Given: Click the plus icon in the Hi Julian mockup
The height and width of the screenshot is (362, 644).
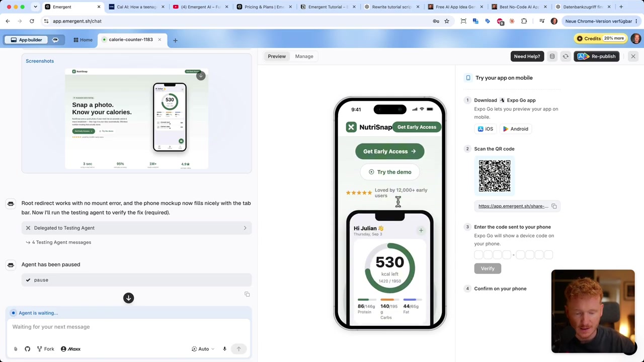Looking at the screenshot, I should click(421, 231).
